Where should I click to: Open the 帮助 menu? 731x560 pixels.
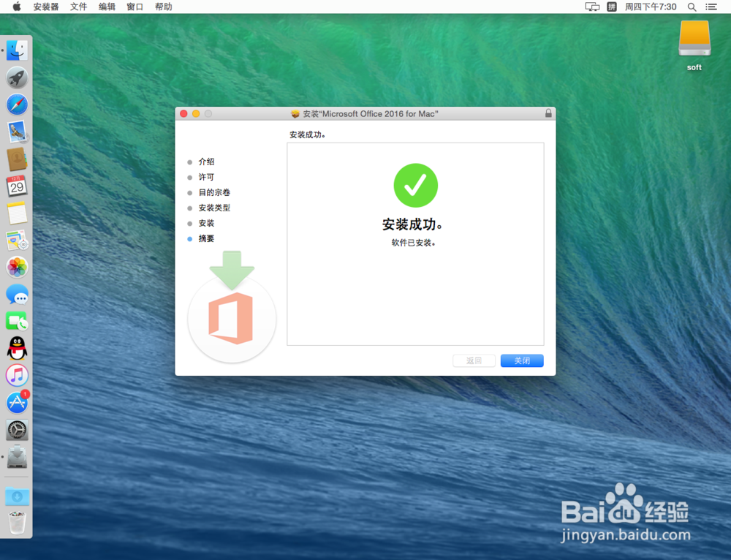pos(163,7)
